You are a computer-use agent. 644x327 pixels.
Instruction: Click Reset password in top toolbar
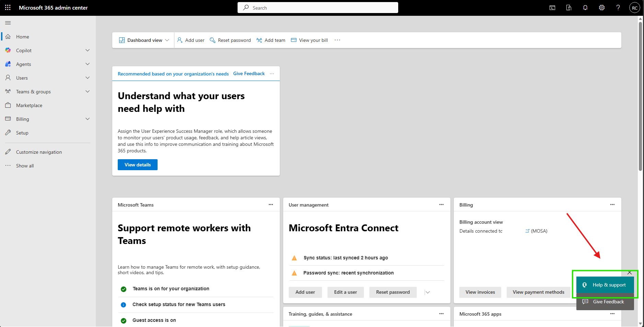[x=230, y=40]
